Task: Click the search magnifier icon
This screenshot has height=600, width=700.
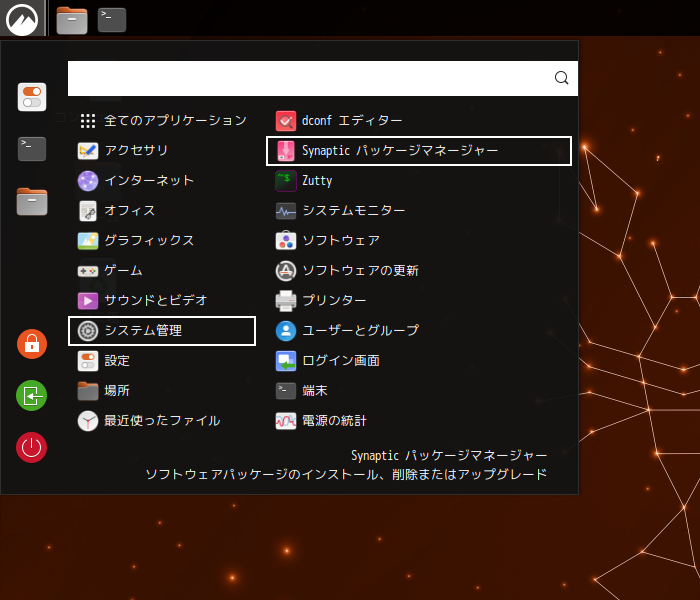Action: click(x=561, y=78)
